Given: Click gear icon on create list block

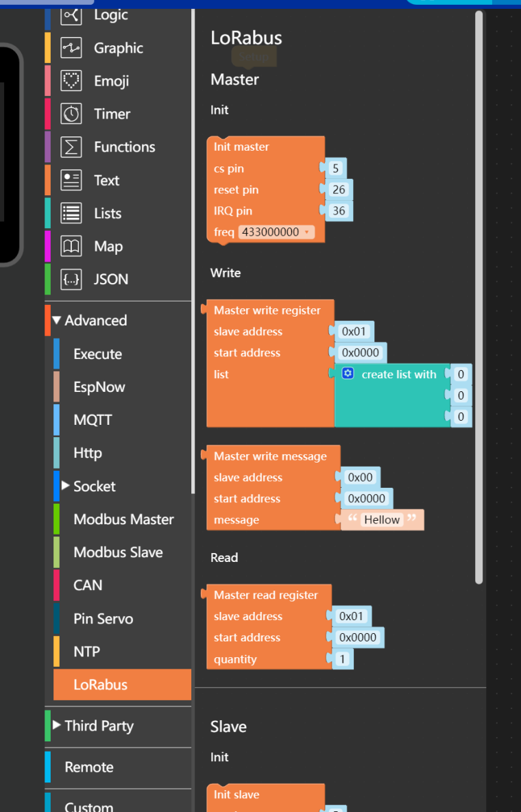Looking at the screenshot, I should click(348, 373).
